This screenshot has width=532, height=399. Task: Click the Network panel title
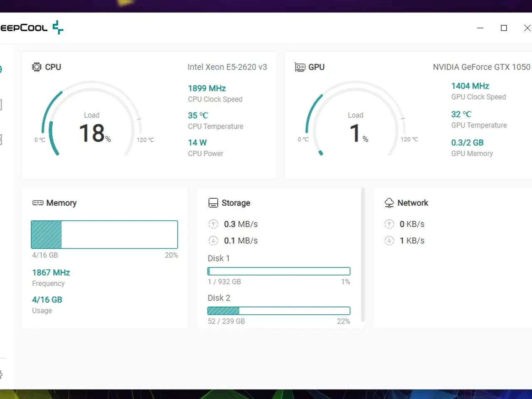[413, 203]
